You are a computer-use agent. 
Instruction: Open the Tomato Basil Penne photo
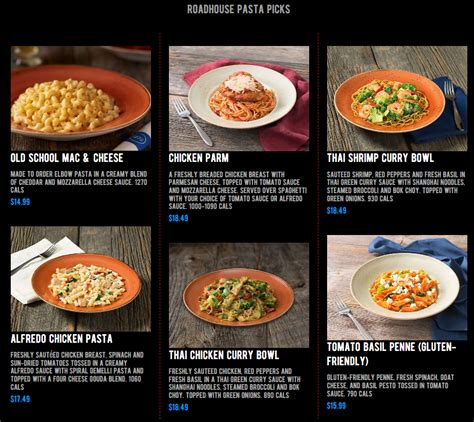(x=397, y=287)
